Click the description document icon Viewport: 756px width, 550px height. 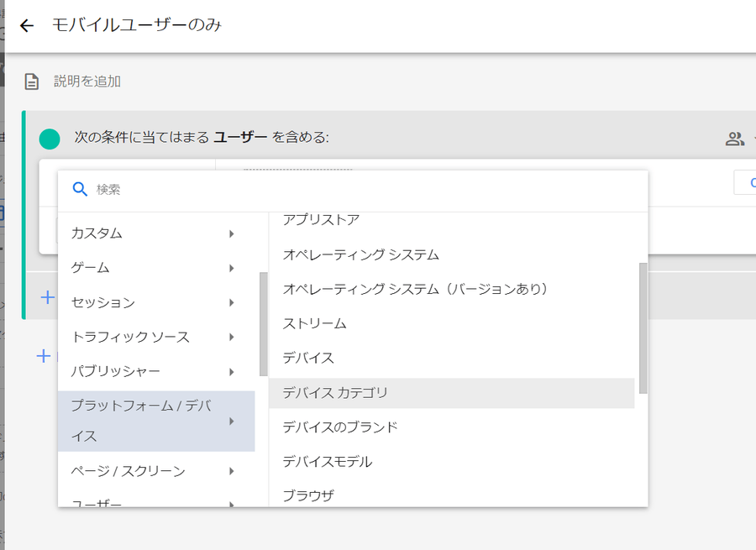32,81
